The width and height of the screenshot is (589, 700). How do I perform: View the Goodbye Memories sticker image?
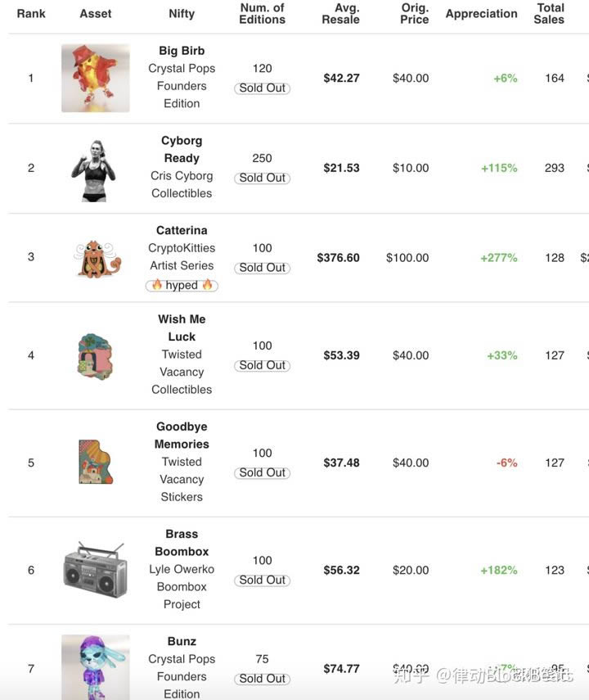96,462
